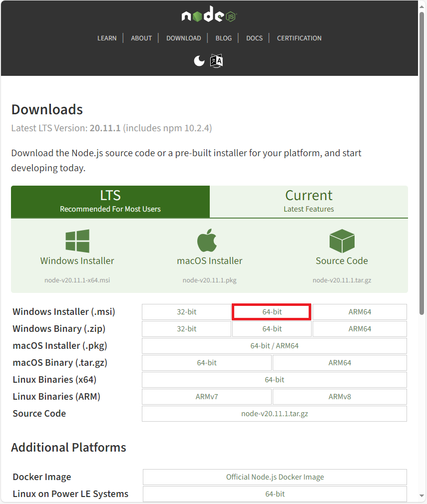Download Linux Binaries x64 64-bit
This screenshot has height=504, width=427.
tap(275, 380)
